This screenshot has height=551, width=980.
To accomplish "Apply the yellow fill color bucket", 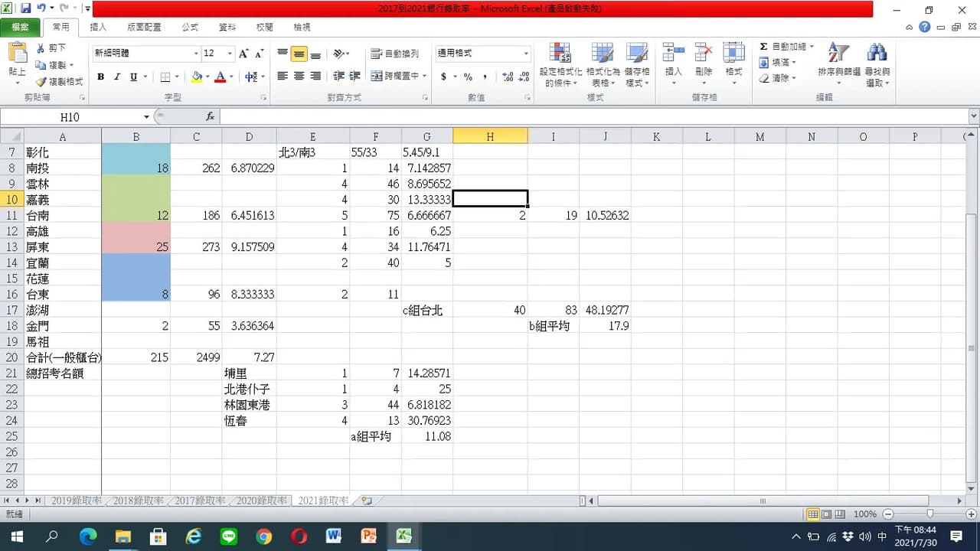I will 197,77.
